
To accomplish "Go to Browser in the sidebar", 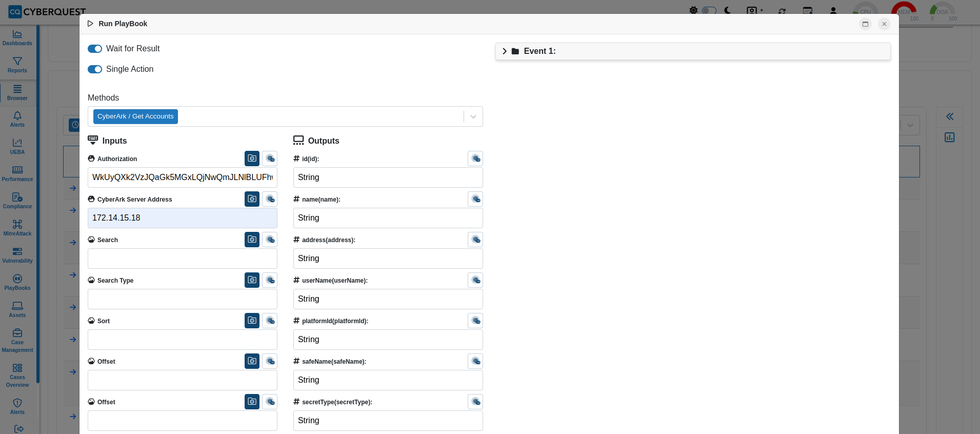I will click(x=17, y=93).
